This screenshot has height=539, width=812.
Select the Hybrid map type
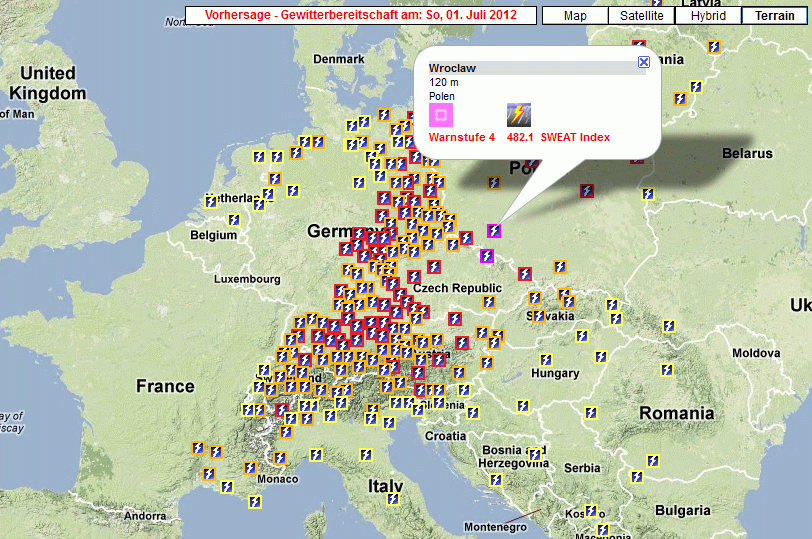pos(708,16)
